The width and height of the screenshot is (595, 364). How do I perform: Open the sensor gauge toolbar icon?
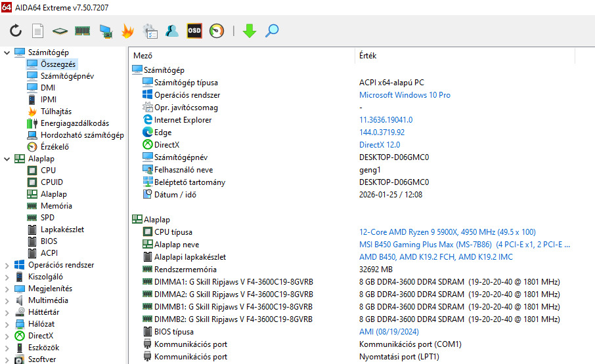click(217, 31)
